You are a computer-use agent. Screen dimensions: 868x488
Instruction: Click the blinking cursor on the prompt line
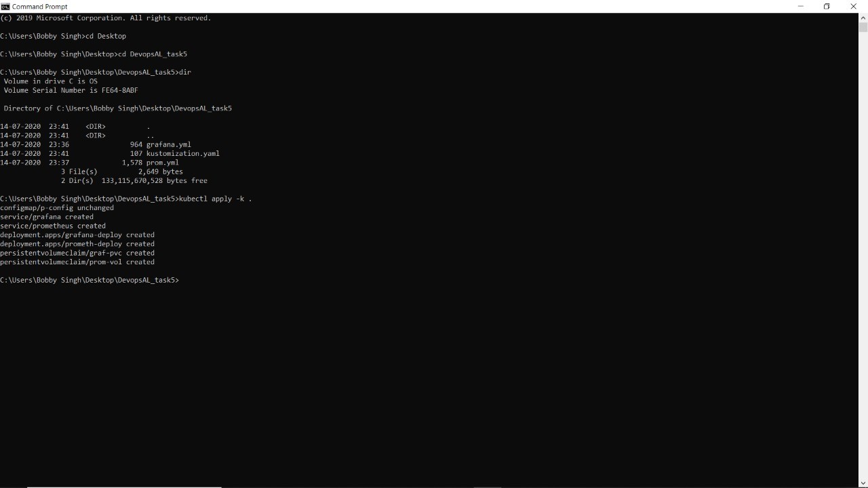[x=183, y=280]
